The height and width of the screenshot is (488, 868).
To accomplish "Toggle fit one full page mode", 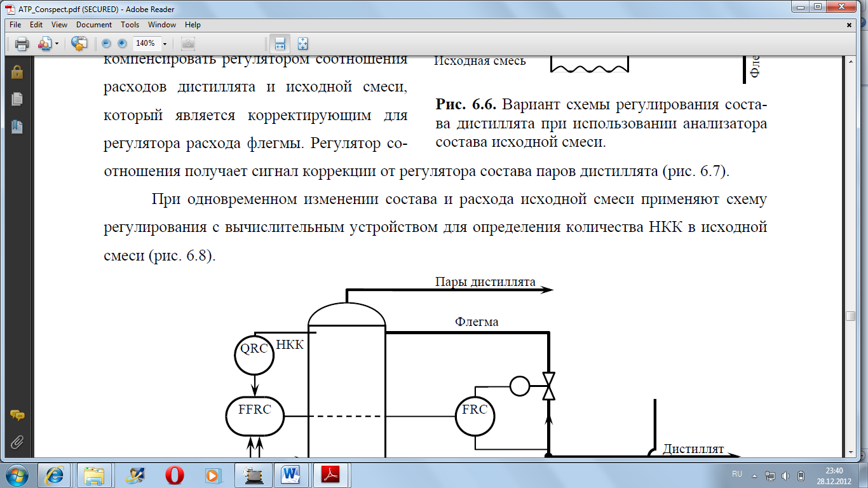I will coord(302,43).
